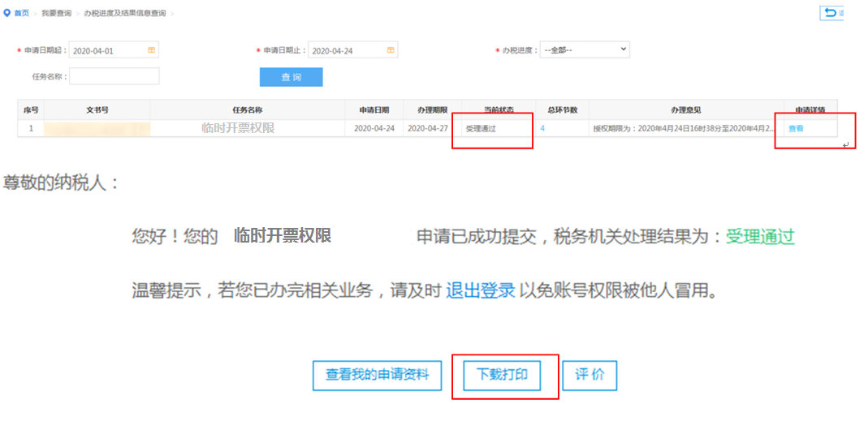Click 序号 column header
Image resolution: width=868 pixels, height=421 pixels.
31,110
